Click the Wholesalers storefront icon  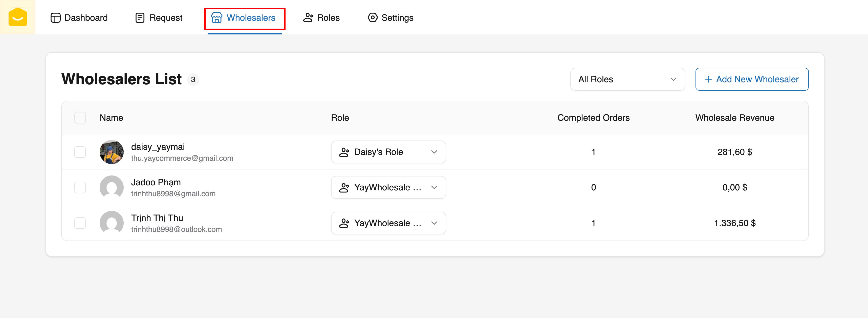point(217,17)
